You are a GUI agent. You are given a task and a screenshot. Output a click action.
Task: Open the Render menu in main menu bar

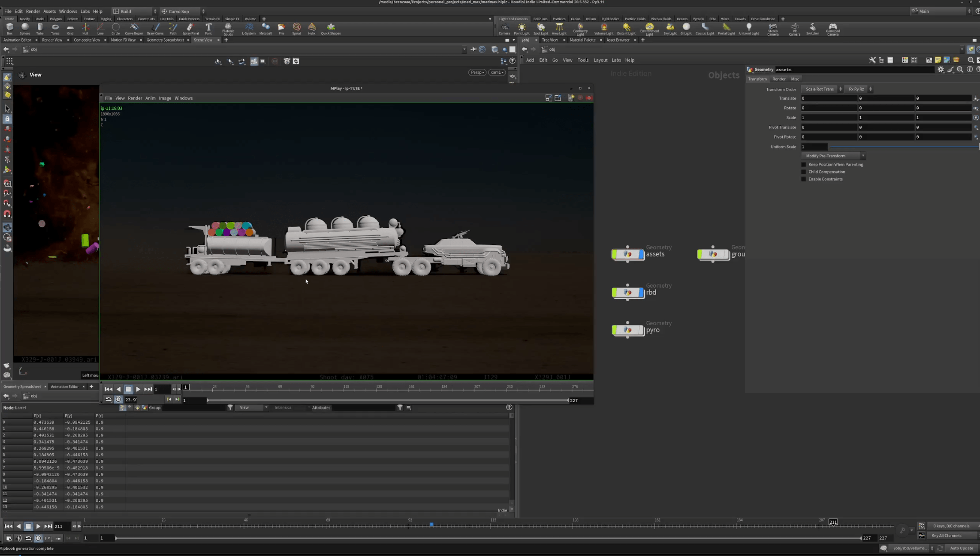(x=33, y=11)
